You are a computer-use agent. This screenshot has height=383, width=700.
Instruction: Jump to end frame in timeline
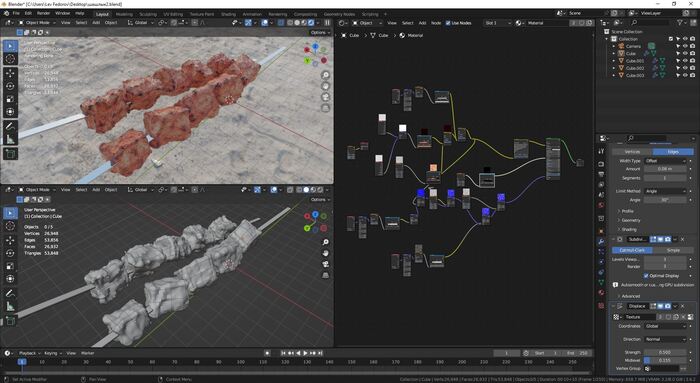click(320, 353)
